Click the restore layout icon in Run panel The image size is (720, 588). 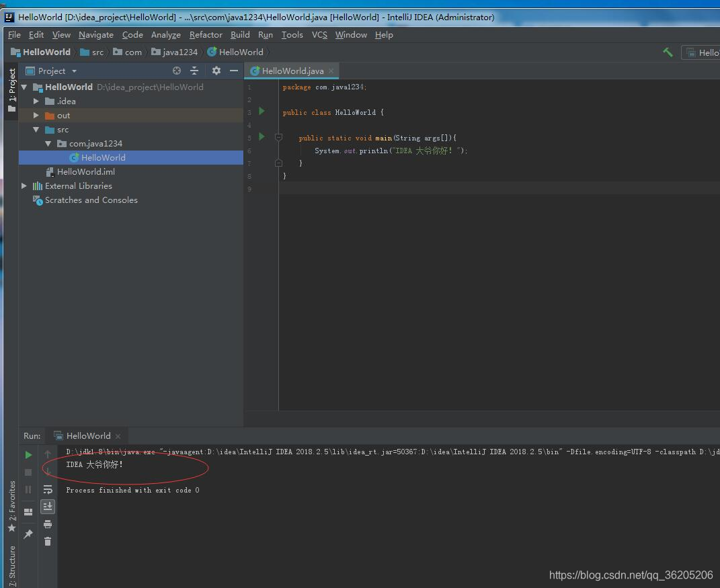pyautogui.click(x=28, y=512)
